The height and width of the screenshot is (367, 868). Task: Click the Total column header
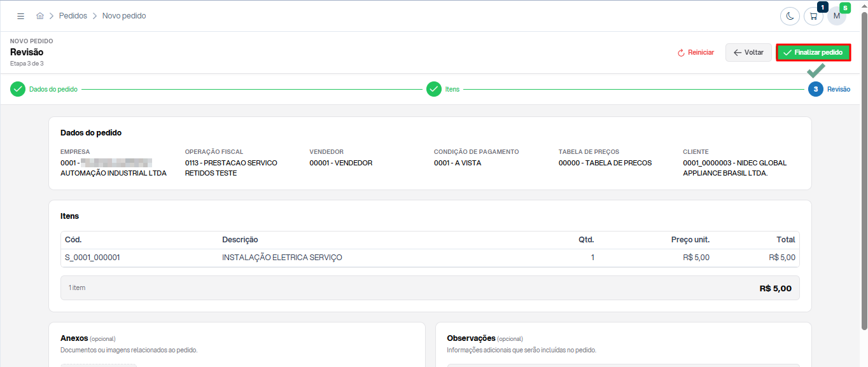[786, 240]
